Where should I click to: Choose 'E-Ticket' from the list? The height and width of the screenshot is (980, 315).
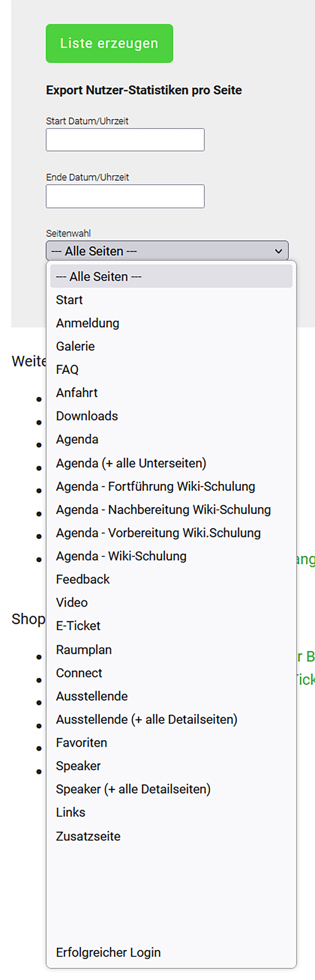coord(78,626)
